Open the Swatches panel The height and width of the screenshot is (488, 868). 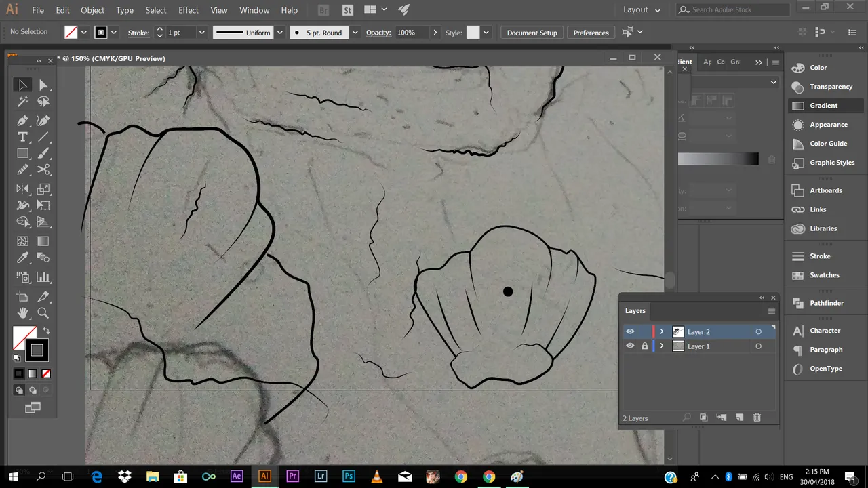pyautogui.click(x=824, y=275)
